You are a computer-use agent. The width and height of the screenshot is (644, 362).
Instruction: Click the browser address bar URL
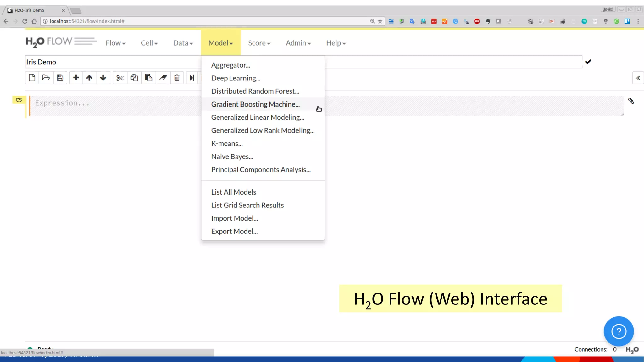[x=87, y=21]
